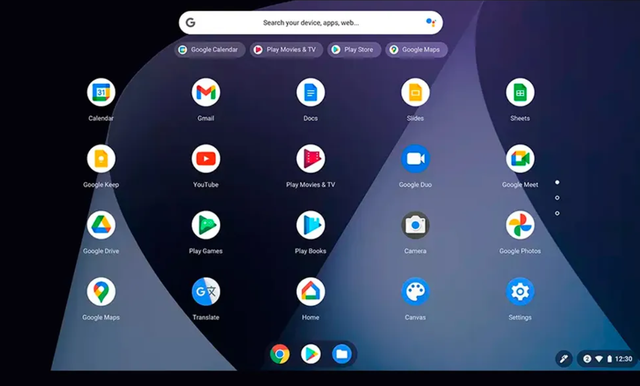Select the Play Movies & TV suggestion chip
This screenshot has width=640, height=386.
click(x=286, y=50)
